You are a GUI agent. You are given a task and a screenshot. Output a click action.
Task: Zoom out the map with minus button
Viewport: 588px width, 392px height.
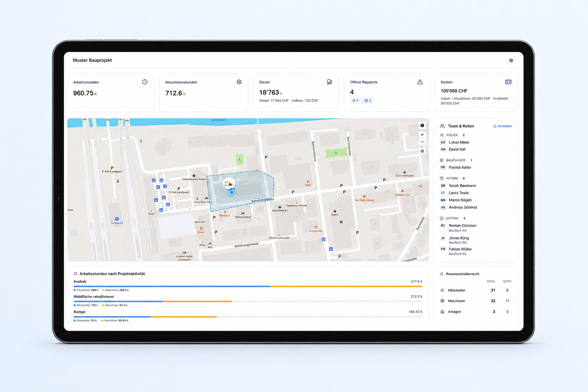click(422, 142)
